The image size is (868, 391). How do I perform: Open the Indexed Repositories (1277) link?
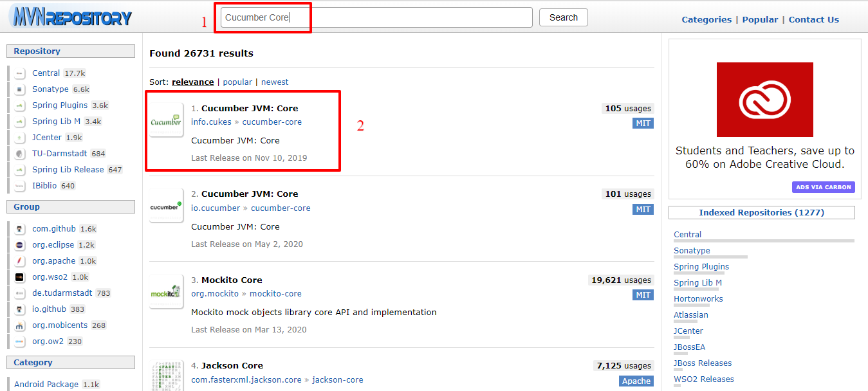[x=762, y=212]
